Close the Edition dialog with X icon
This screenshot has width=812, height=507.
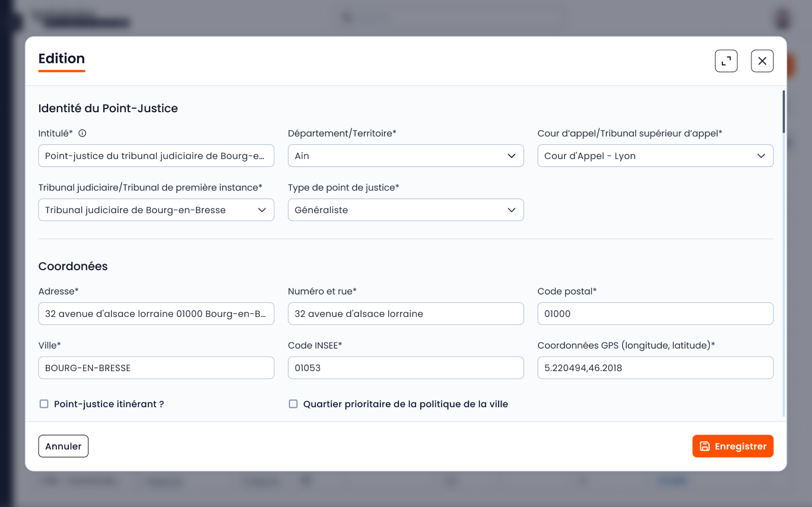[762, 61]
